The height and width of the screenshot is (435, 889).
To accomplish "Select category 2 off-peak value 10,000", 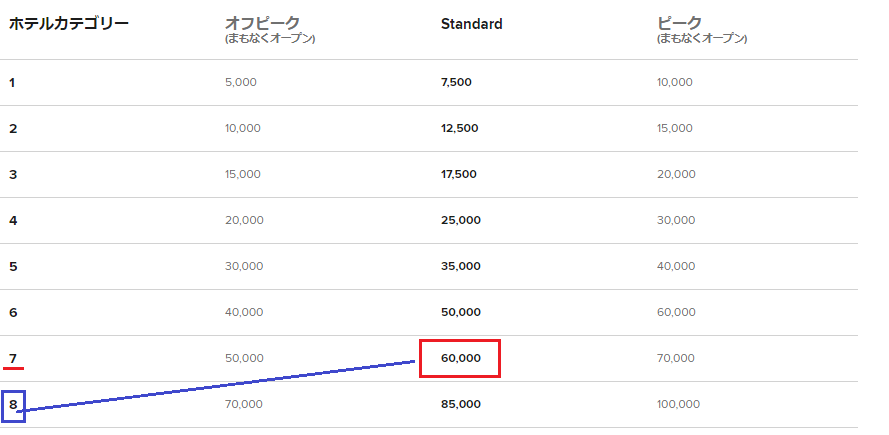I will [x=243, y=129].
